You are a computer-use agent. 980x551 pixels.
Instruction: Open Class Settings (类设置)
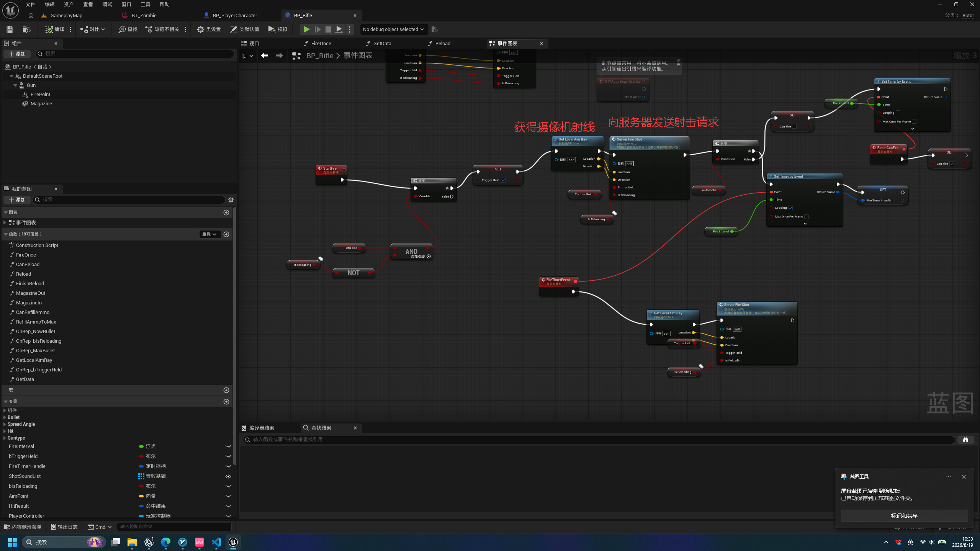[209, 29]
